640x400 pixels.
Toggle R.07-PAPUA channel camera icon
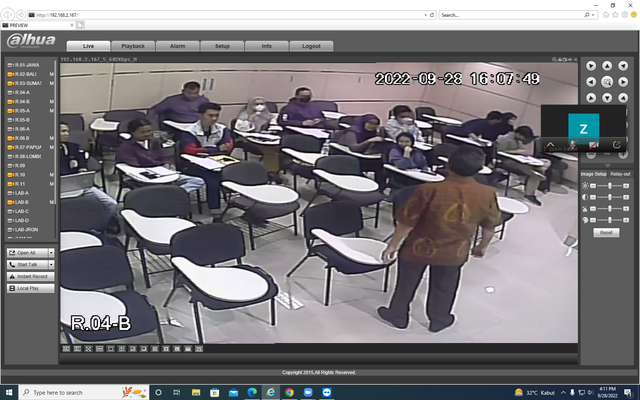pos(11,147)
